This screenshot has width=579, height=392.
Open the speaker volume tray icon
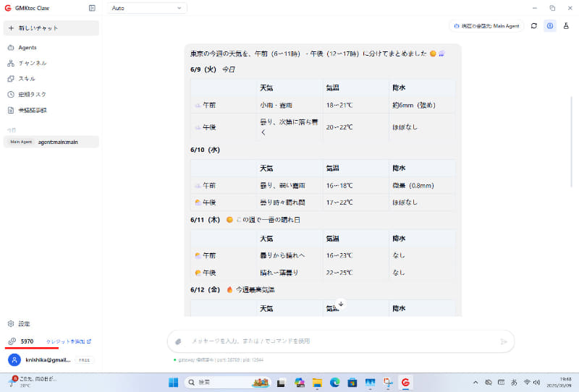pyautogui.click(x=537, y=383)
